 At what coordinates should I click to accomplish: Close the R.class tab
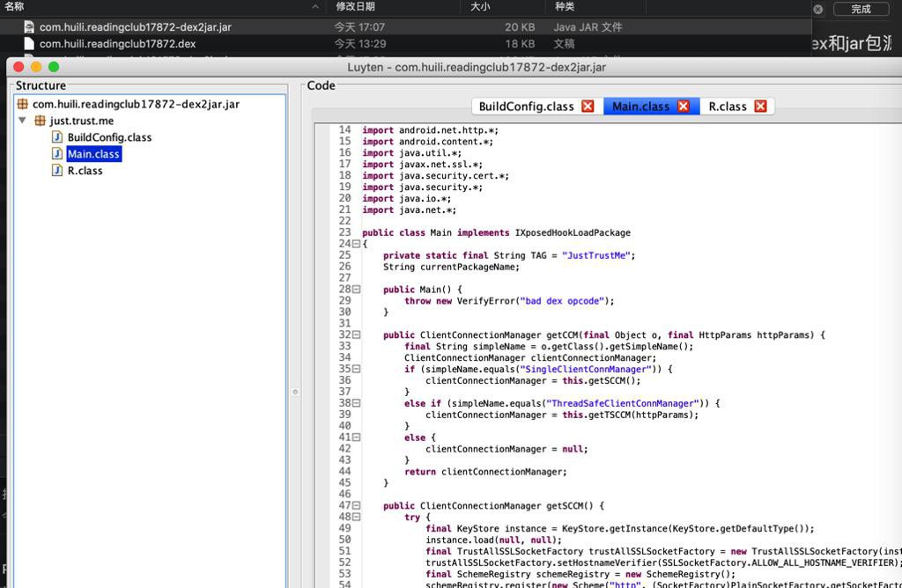point(760,107)
